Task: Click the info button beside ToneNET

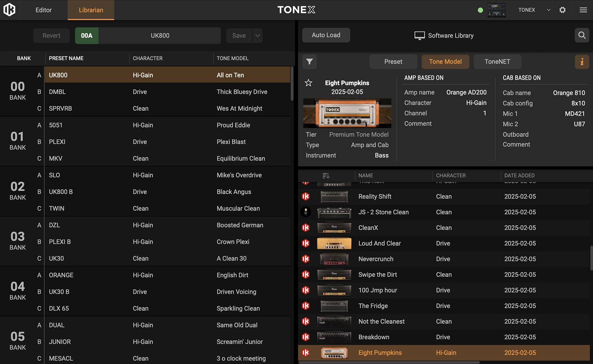Action: tap(582, 62)
